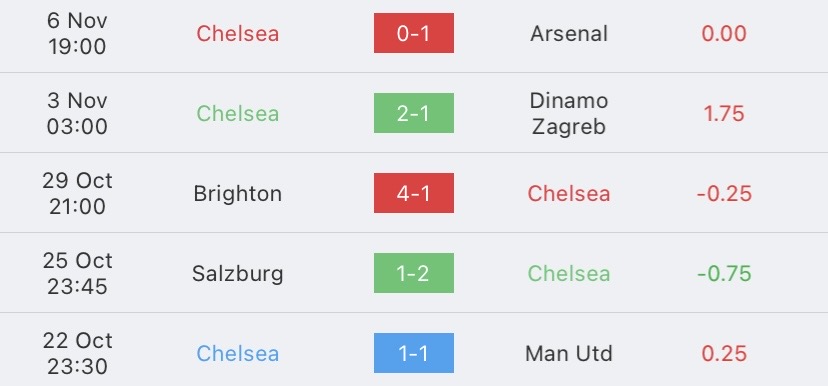828x386 pixels.
Task: Select Chelsea in the Dinamo Zagreb row
Action: [x=238, y=114]
